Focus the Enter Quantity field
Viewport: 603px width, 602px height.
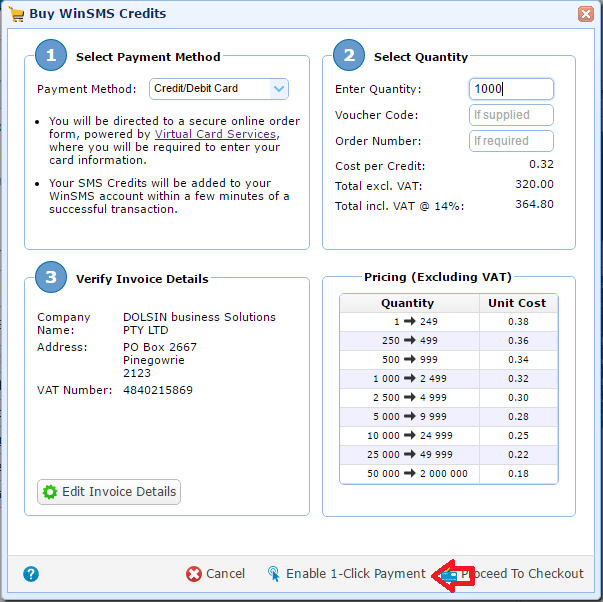511,89
